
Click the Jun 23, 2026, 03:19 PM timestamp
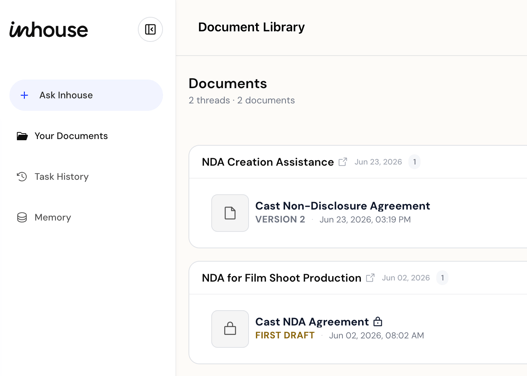coord(365,220)
